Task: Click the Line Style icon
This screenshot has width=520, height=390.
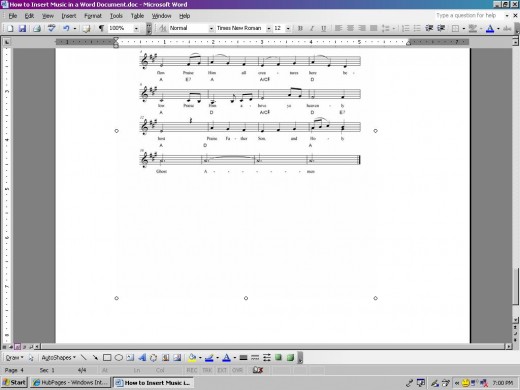Action: coord(243,358)
